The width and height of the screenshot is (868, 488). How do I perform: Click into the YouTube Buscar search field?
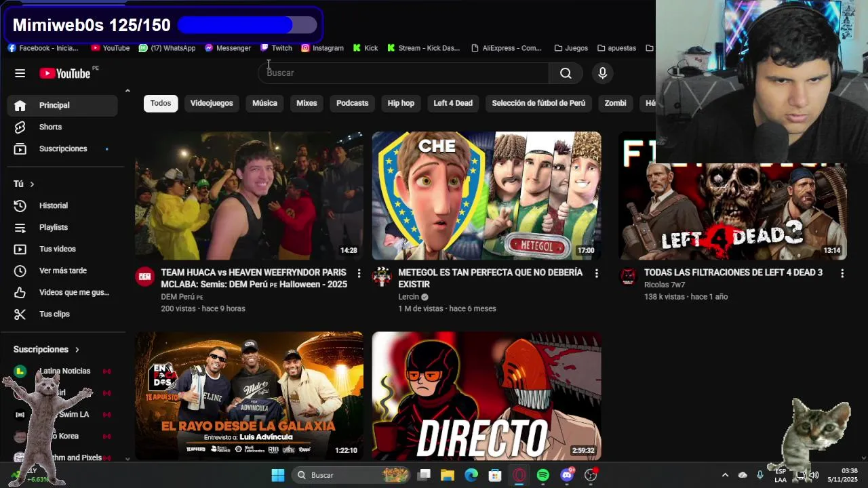point(403,73)
